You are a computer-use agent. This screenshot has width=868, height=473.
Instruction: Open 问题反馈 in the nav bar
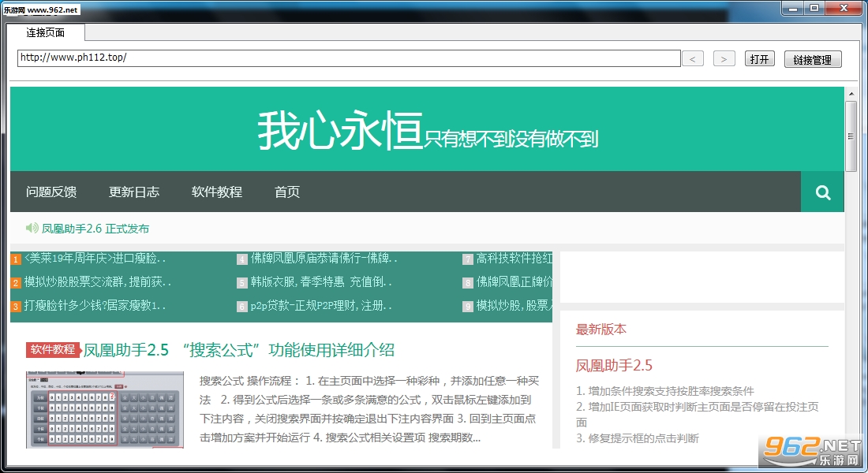point(51,192)
